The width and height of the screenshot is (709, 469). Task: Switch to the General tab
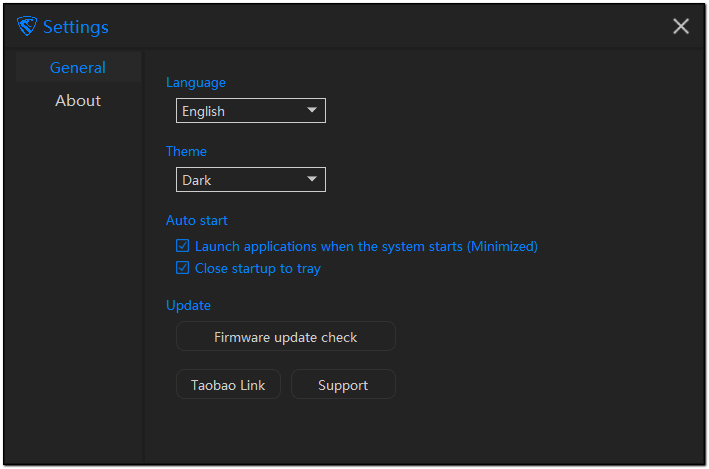click(x=78, y=68)
